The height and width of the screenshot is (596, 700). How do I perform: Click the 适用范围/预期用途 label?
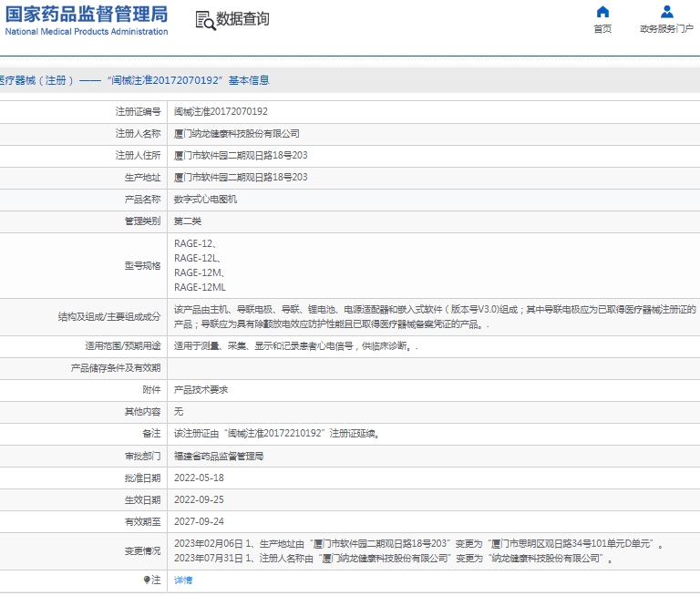click(x=123, y=346)
